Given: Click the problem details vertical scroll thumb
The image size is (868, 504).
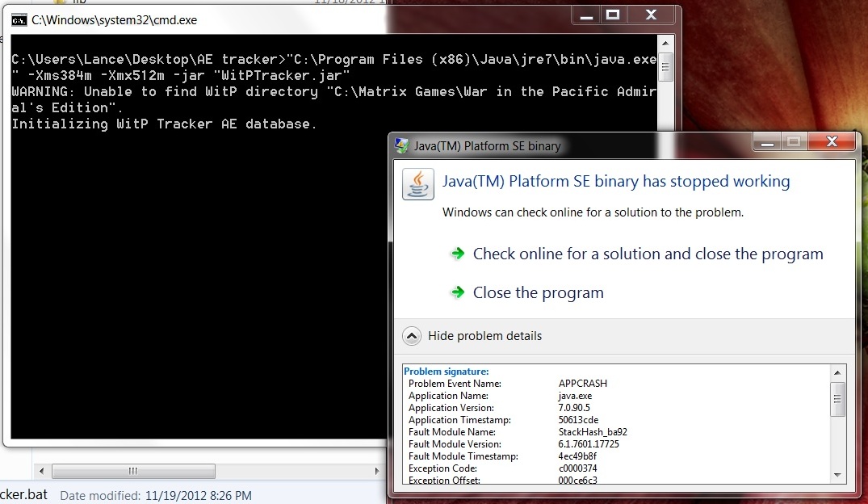Looking at the screenshot, I should pyautogui.click(x=837, y=399).
